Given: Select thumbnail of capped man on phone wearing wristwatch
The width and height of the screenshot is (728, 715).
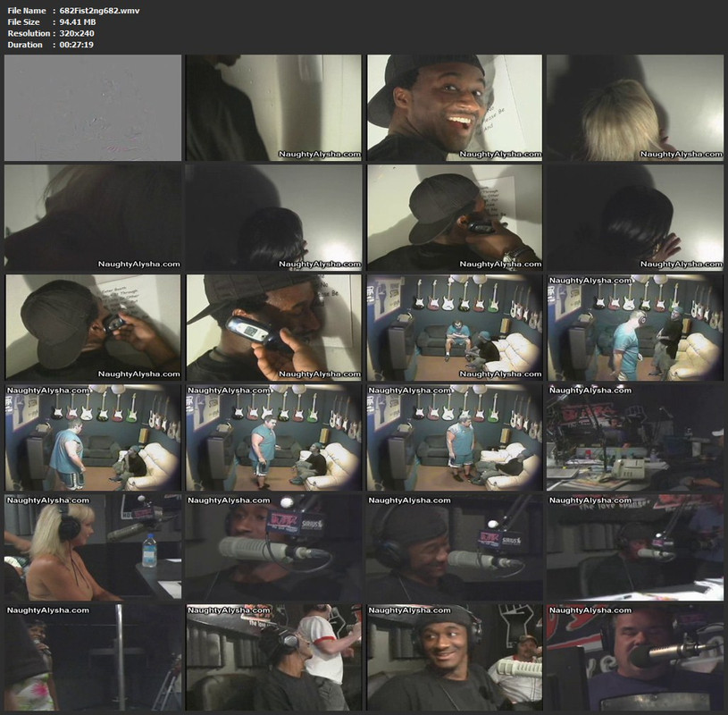Looking at the screenshot, I should pyautogui.click(x=455, y=217).
